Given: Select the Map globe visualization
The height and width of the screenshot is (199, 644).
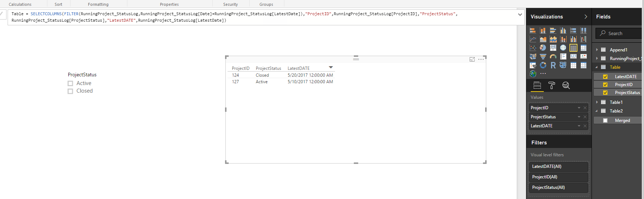Looking at the screenshot, I should pyautogui.click(x=563, y=48).
